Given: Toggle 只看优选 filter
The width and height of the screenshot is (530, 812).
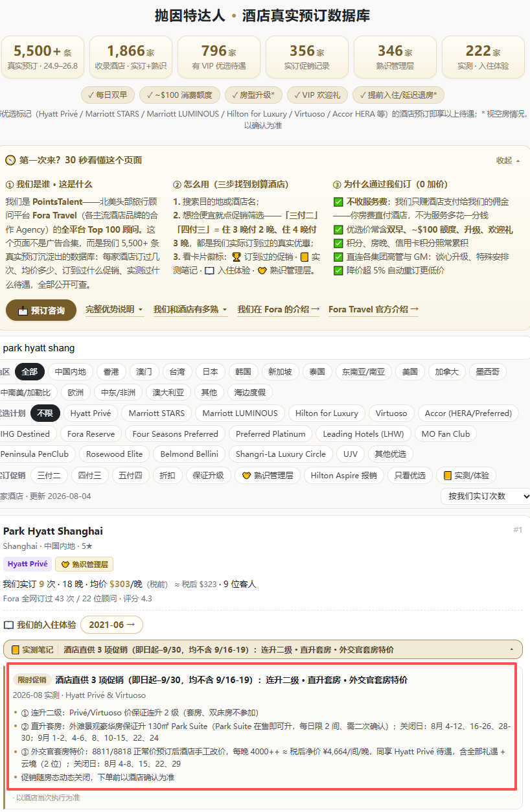Looking at the screenshot, I should click(409, 475).
